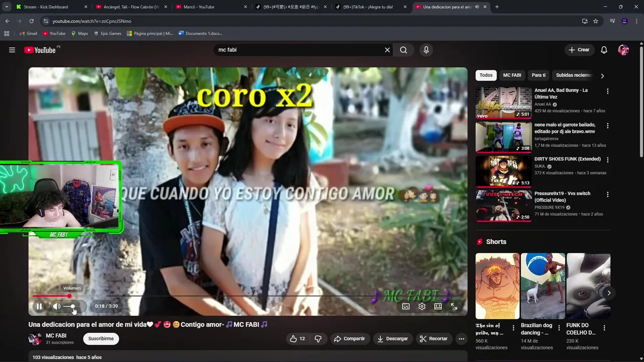Switch to TikTok Alegra tu día tab
This screenshot has height=362, width=644.
click(x=371, y=7)
